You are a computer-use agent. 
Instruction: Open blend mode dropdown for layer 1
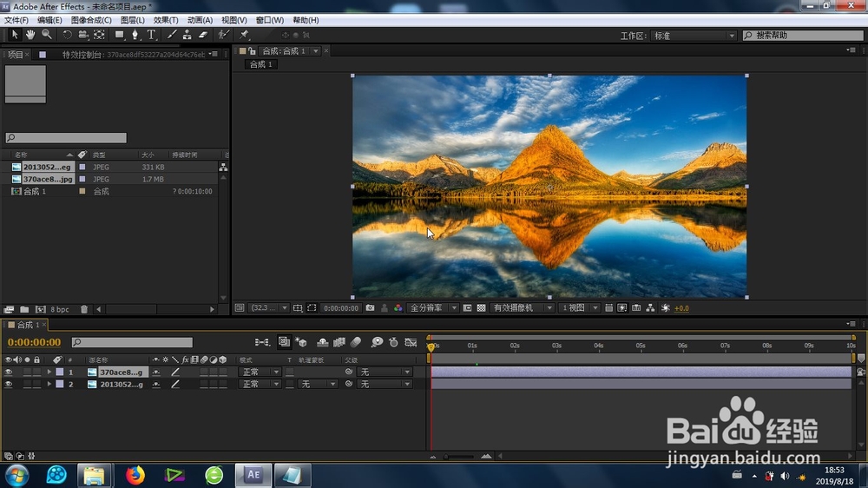[x=260, y=373]
